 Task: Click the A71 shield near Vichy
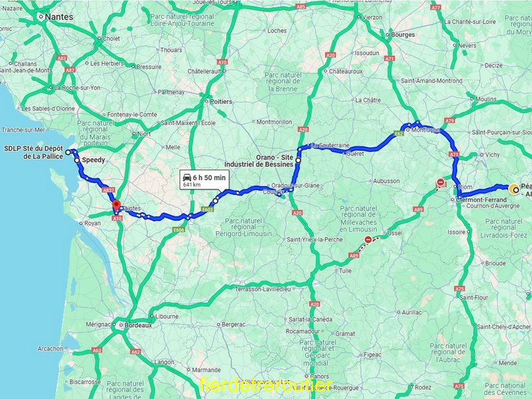(x=454, y=154)
